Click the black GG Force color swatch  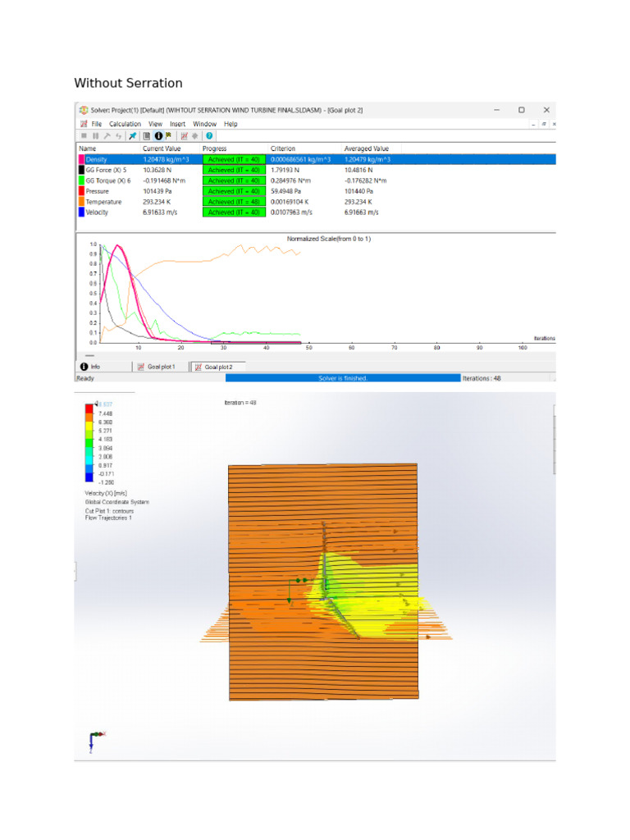[81, 170]
